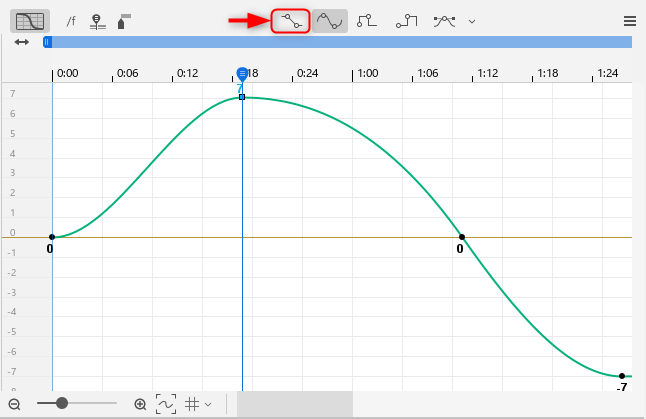Screen dimensions: 646x419
Task: Click the pin marker icon in toolbar
Action: (96, 20)
